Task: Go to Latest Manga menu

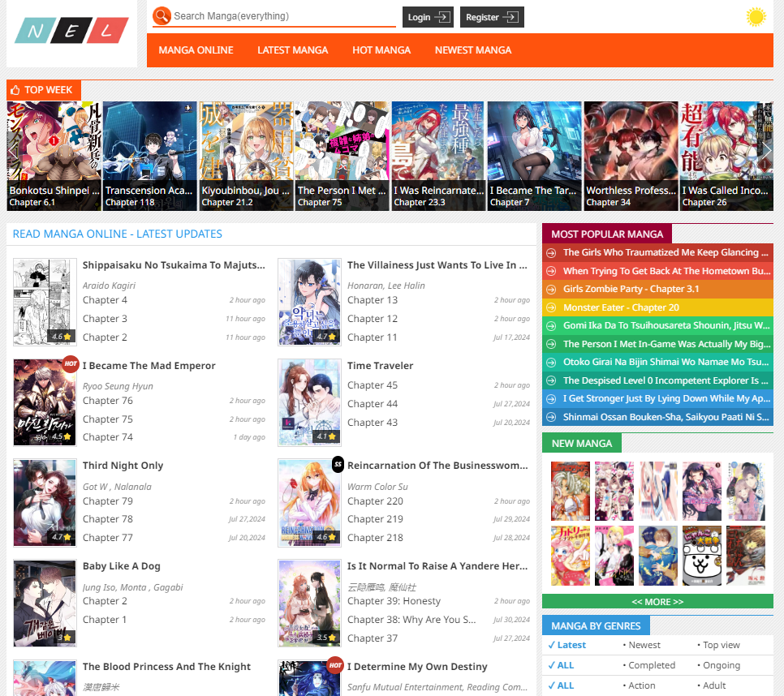Action: pos(292,50)
